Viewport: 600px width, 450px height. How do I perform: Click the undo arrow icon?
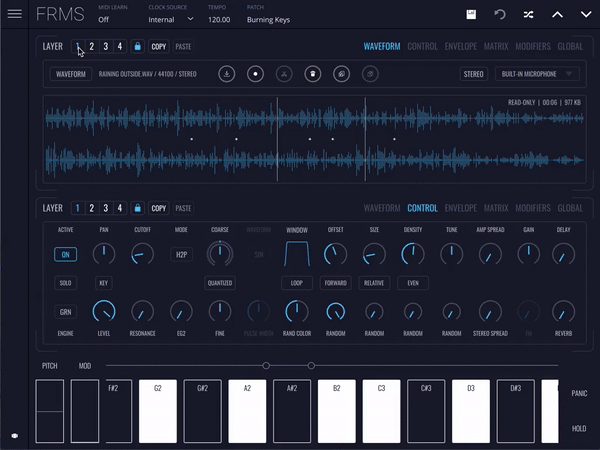pyautogui.click(x=499, y=14)
